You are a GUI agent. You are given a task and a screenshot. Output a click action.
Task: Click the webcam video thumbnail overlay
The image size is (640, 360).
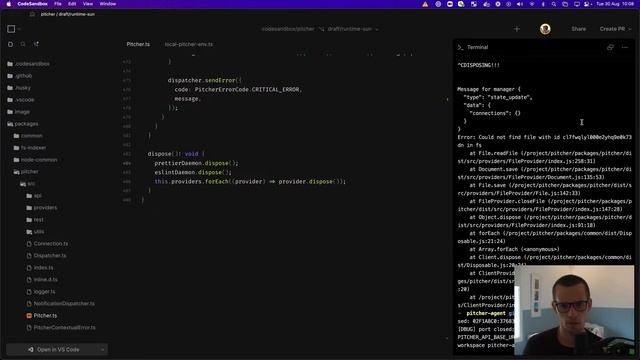[574, 310]
